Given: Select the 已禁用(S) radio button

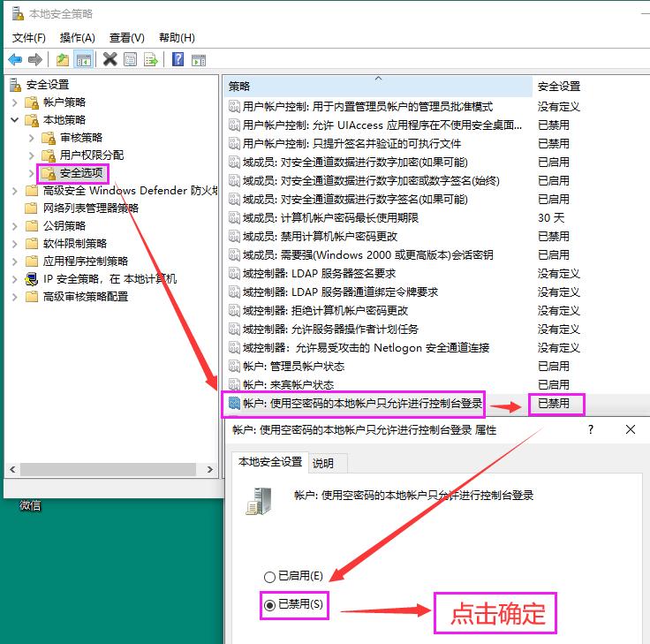Looking at the screenshot, I should click(269, 605).
